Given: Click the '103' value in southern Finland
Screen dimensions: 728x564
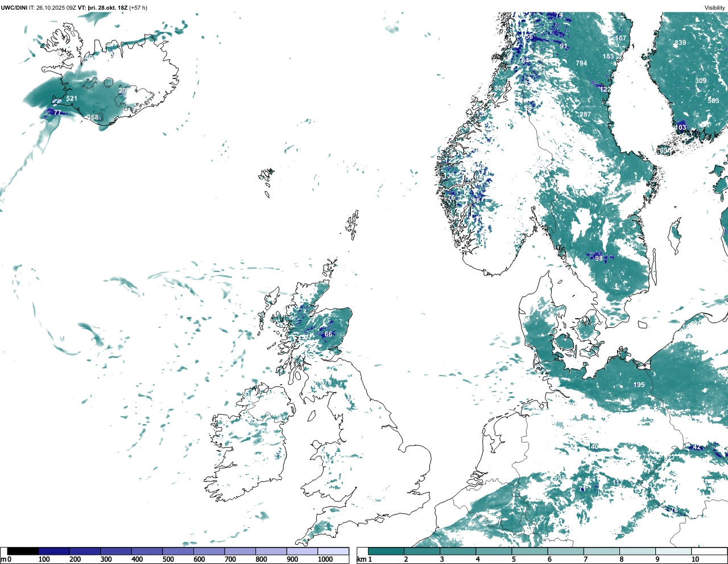Looking at the screenshot, I should [681, 127].
